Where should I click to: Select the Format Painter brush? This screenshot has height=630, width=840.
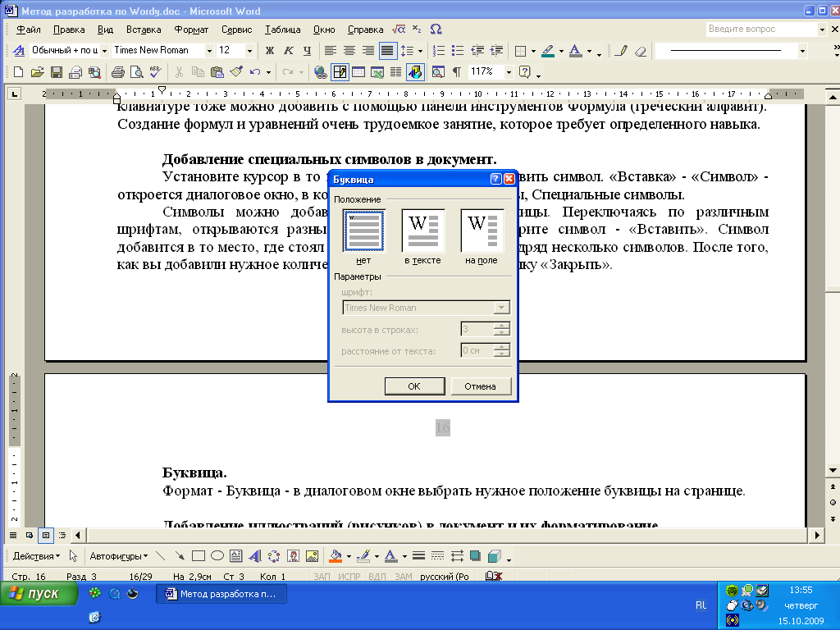pos(236,72)
